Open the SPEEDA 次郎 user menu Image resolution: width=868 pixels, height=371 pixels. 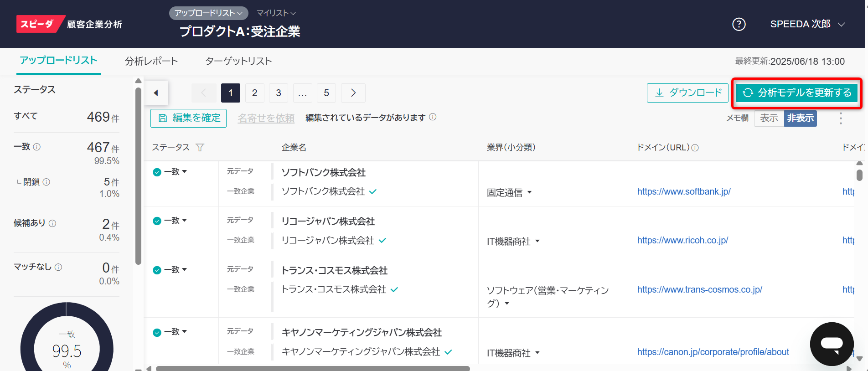[x=807, y=24]
